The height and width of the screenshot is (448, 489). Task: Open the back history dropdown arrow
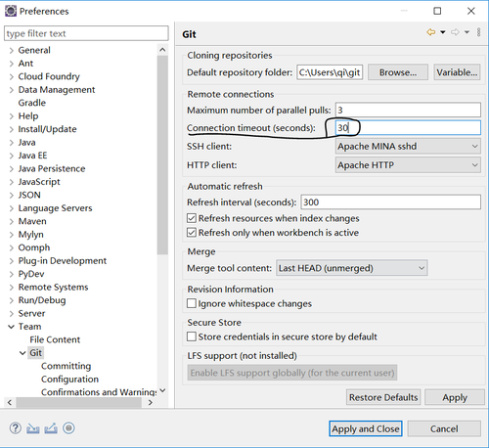(x=443, y=32)
